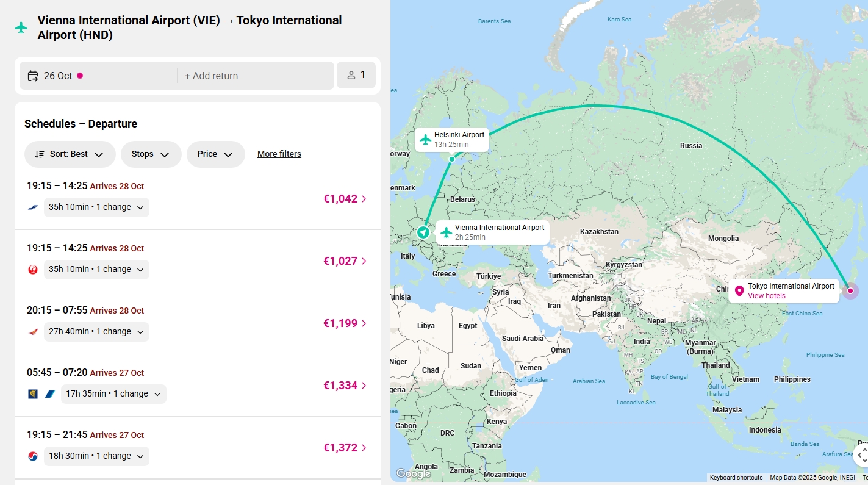
Task: Open Keyboard shortcuts on the map
Action: pos(736,478)
